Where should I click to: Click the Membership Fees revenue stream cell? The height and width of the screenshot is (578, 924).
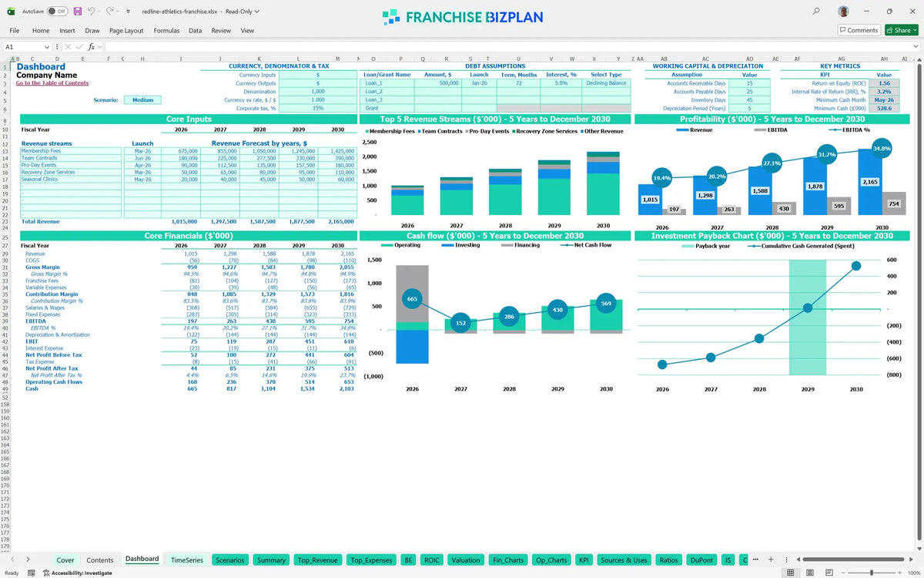coord(69,151)
